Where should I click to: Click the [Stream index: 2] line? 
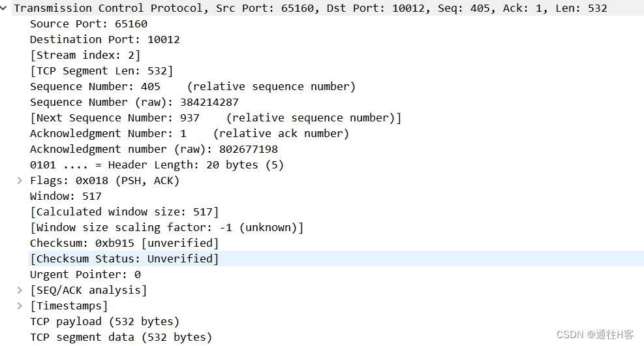[85, 55]
